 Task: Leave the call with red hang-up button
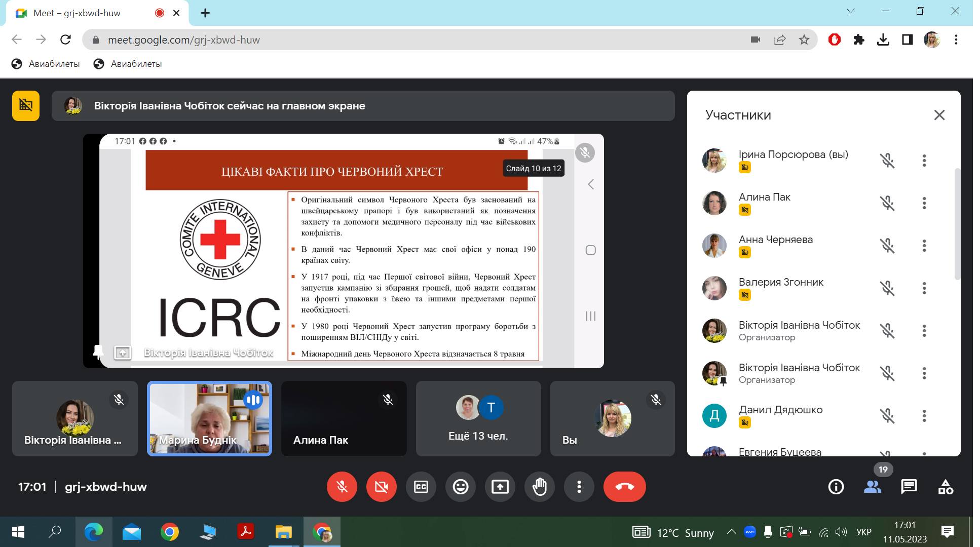[625, 487]
